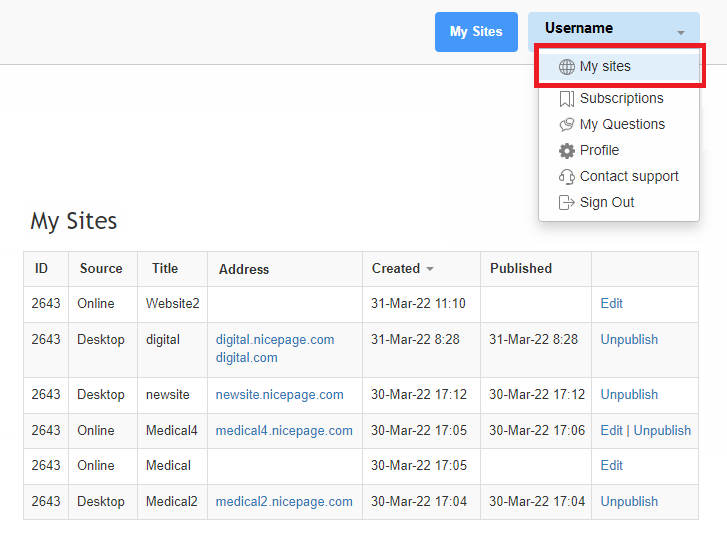Click Edit for the Medical site
The height and width of the screenshot is (547, 727).
pos(612,465)
